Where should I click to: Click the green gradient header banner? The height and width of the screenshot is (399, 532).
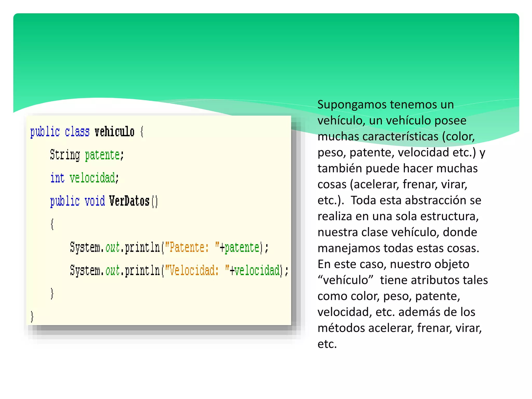[x=266, y=52]
